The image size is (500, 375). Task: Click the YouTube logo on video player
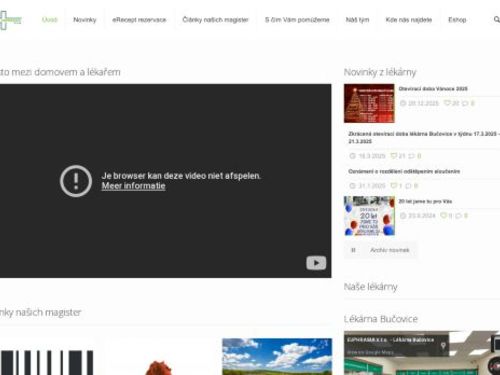point(316,263)
